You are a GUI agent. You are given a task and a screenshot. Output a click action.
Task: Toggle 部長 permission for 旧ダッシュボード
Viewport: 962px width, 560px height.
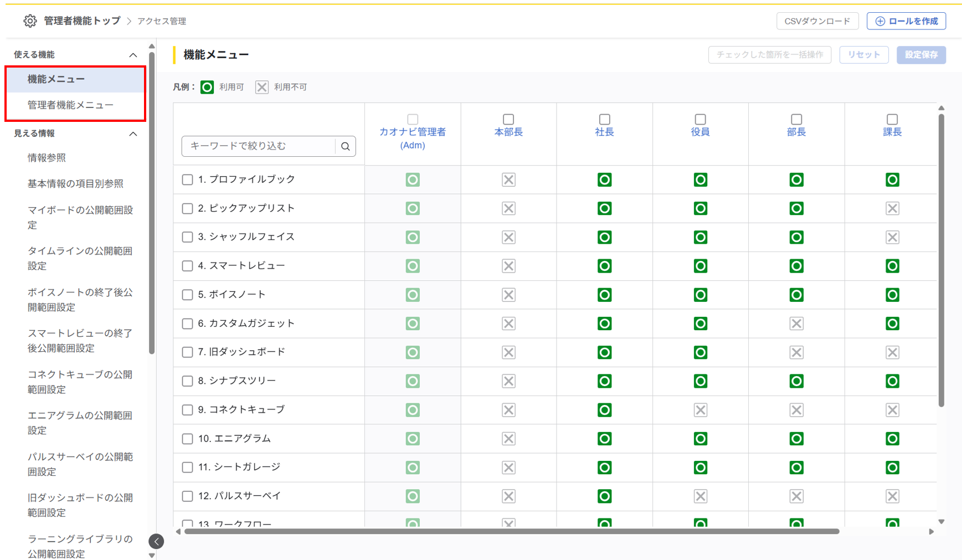pos(796,352)
